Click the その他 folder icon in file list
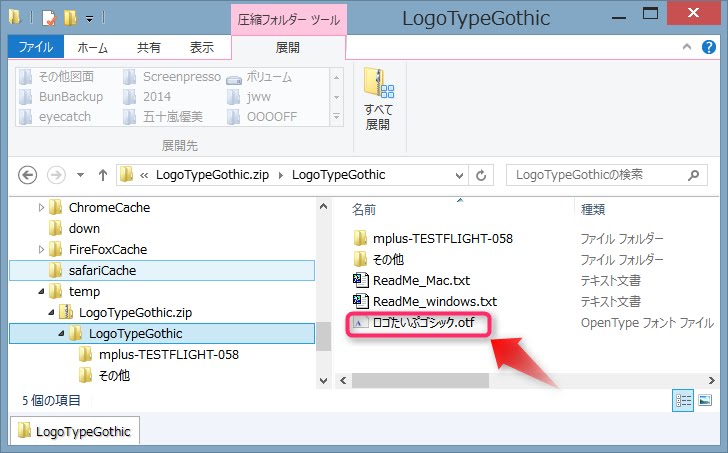 coord(360,259)
